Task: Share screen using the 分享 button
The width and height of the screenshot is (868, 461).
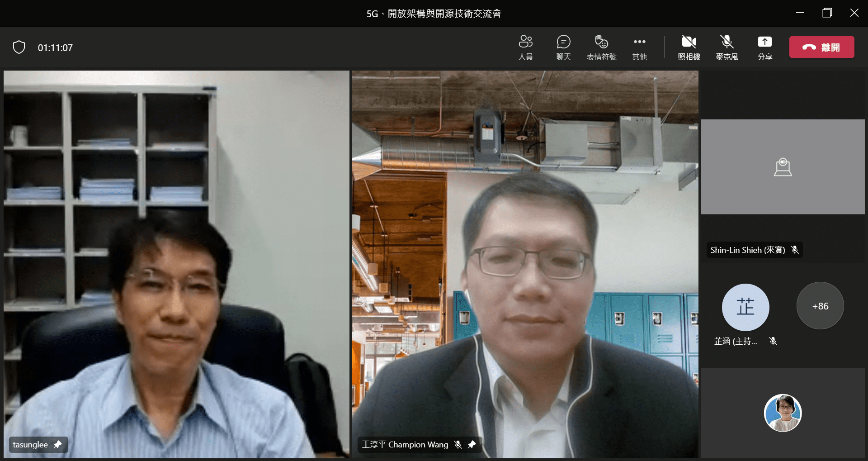Action: [x=764, y=48]
